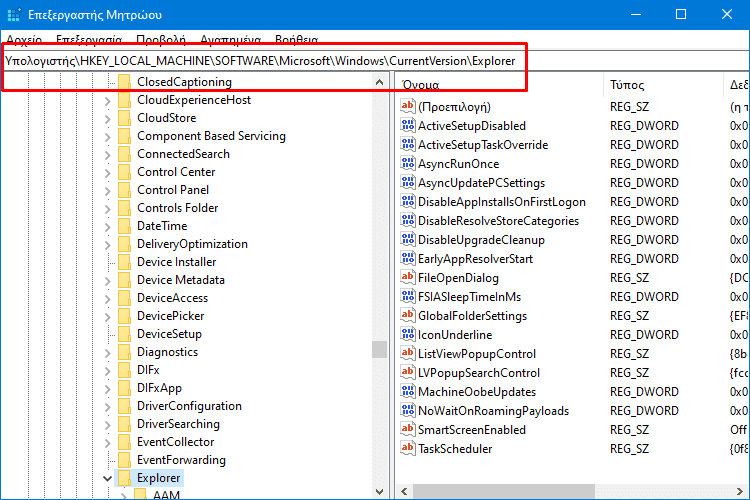Click the CloudStore folder icon
This screenshot has width=750, height=500.
pos(124,118)
